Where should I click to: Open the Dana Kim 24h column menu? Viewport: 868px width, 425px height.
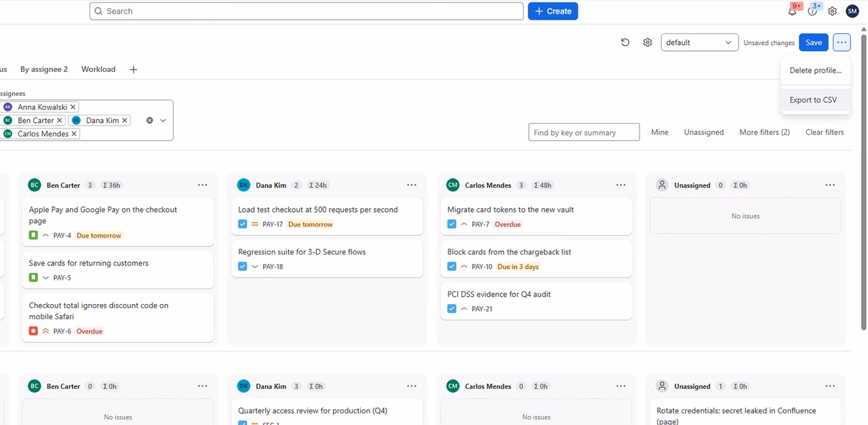coord(412,185)
